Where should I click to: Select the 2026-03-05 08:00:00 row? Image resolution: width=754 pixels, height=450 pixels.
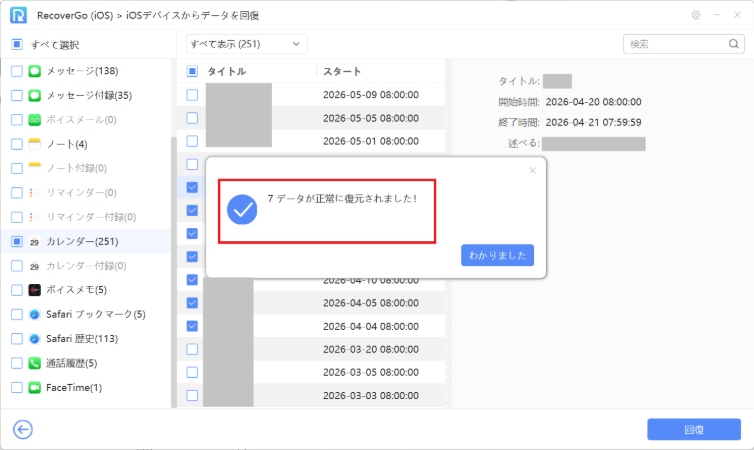[x=311, y=372]
